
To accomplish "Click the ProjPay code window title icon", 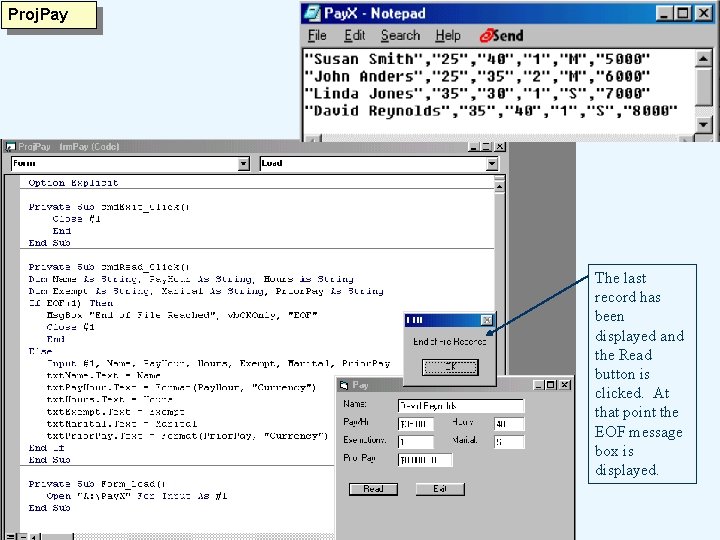I will click(x=10, y=147).
